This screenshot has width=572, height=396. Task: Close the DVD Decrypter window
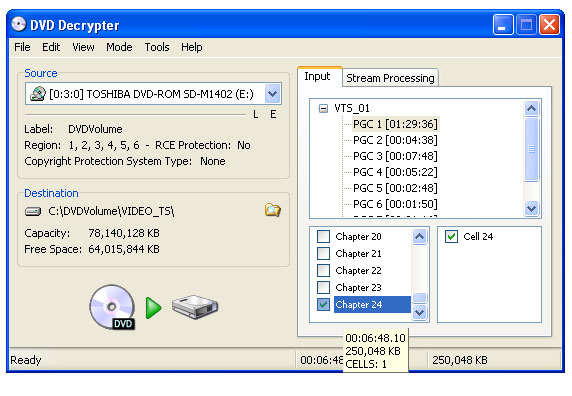click(x=549, y=25)
